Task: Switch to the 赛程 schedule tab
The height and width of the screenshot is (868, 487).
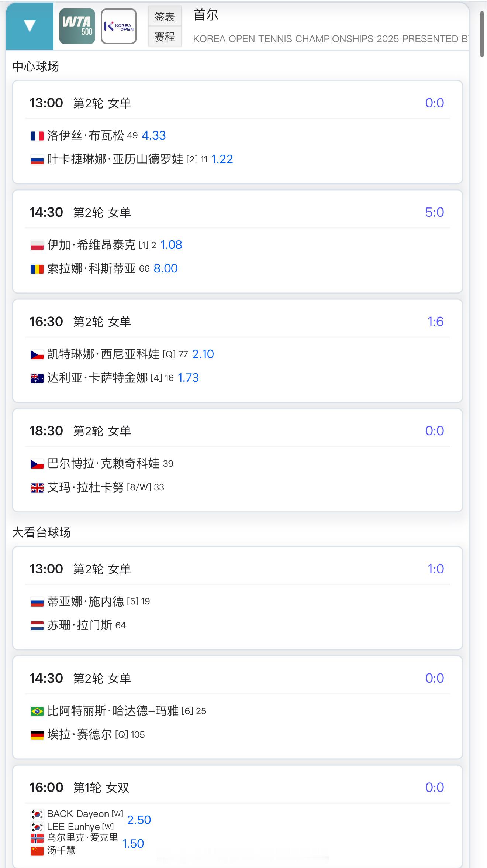Action: pos(165,37)
